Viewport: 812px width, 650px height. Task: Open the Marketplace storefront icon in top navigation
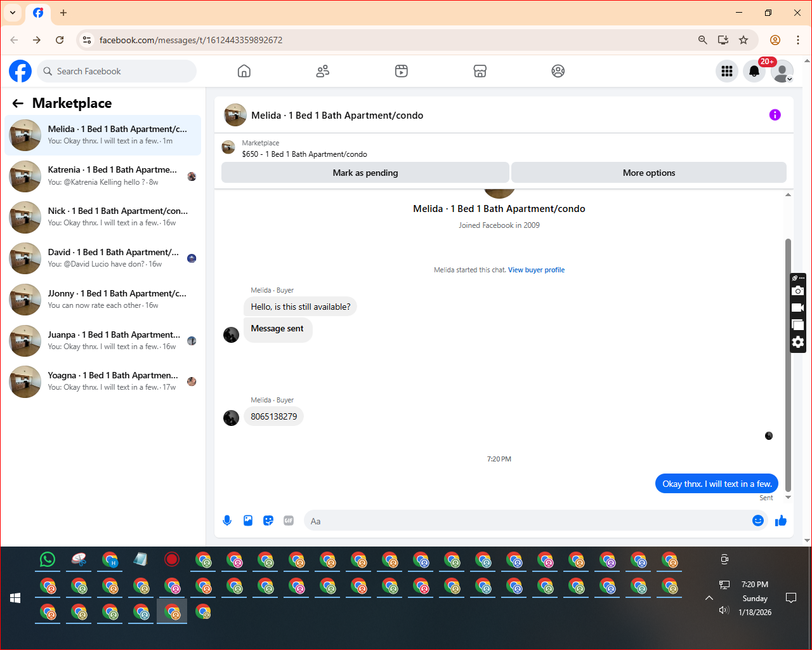tap(480, 71)
